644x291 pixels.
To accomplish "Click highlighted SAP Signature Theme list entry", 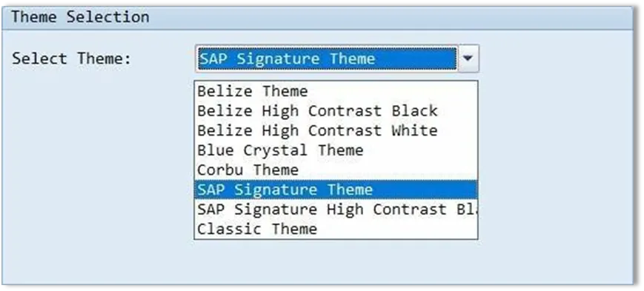I will point(336,190).
